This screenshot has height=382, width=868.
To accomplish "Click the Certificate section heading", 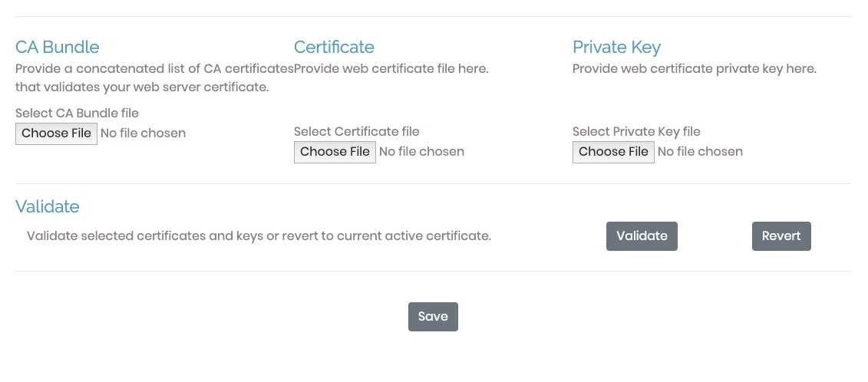I will point(334,47).
